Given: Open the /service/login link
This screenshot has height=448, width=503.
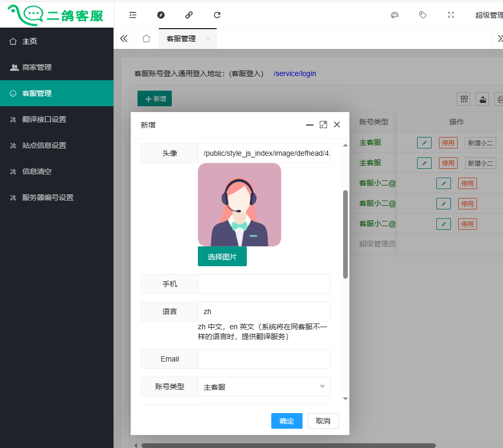Looking at the screenshot, I should 295,73.
